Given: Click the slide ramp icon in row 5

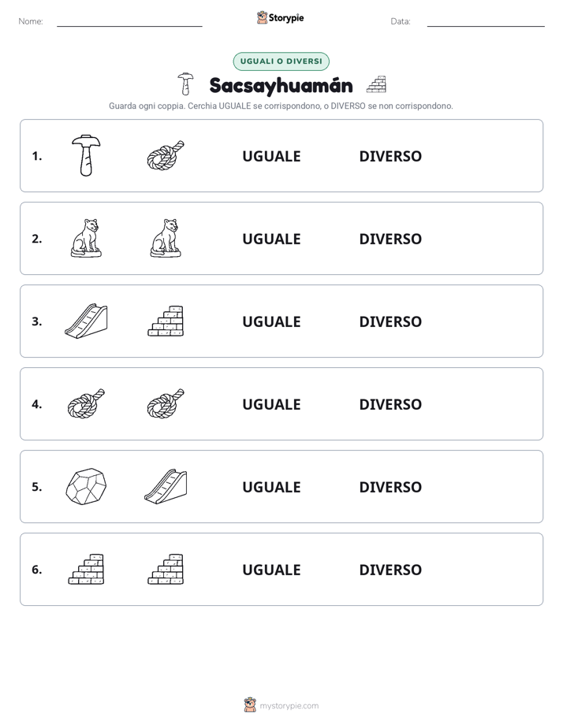Looking at the screenshot, I should tap(166, 486).
